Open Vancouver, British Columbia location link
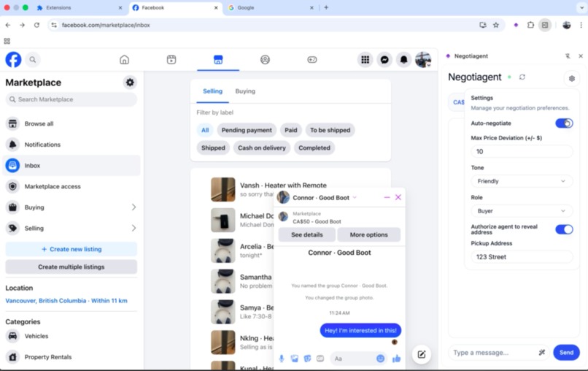Image resolution: width=588 pixels, height=371 pixels. pyautogui.click(x=66, y=300)
